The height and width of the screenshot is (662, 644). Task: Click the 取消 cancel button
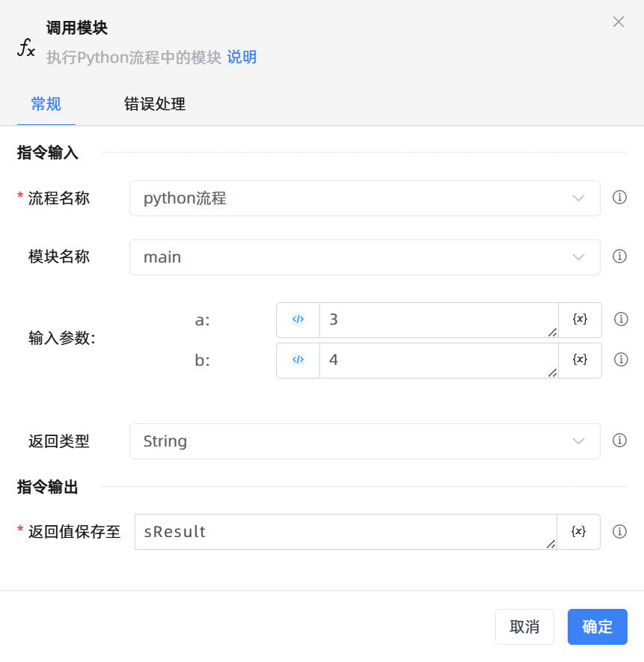point(524,627)
